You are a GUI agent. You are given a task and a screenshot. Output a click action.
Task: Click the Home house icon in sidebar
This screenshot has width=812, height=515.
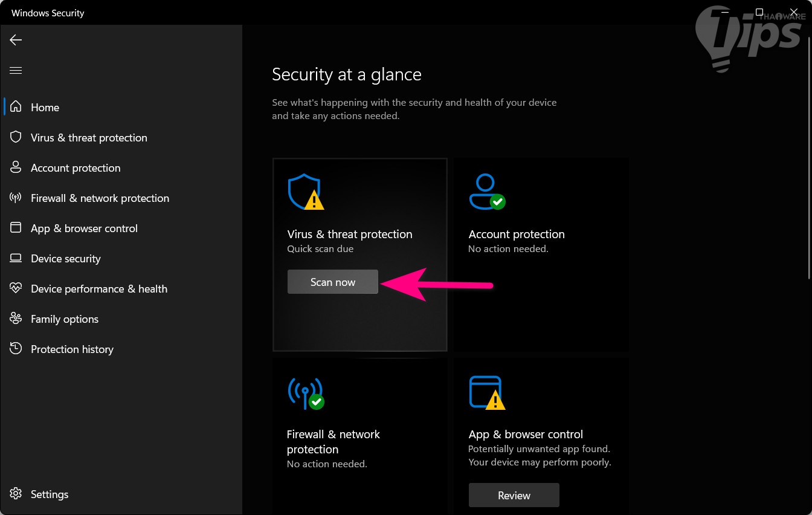[x=16, y=107]
